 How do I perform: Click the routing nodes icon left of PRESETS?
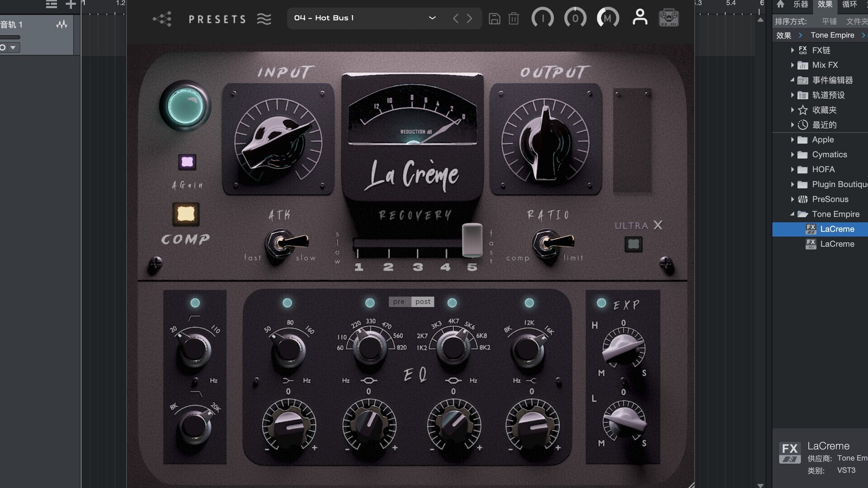(x=162, y=19)
